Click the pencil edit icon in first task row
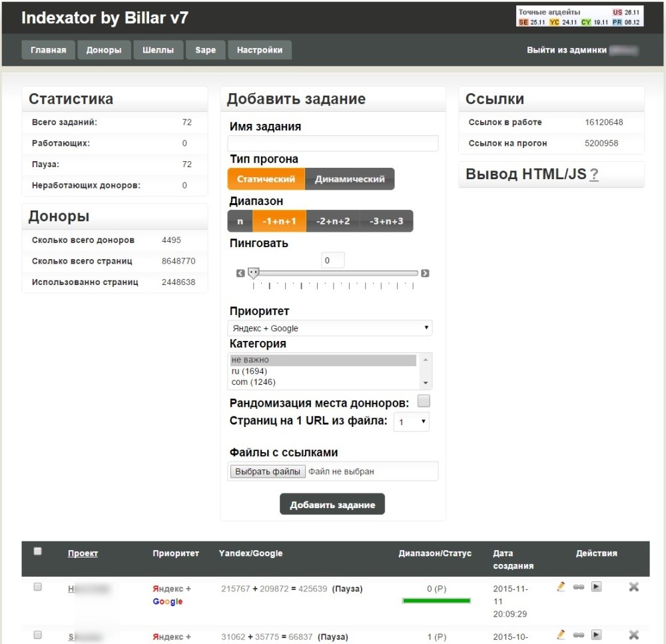The height and width of the screenshot is (644, 666). pos(561,587)
